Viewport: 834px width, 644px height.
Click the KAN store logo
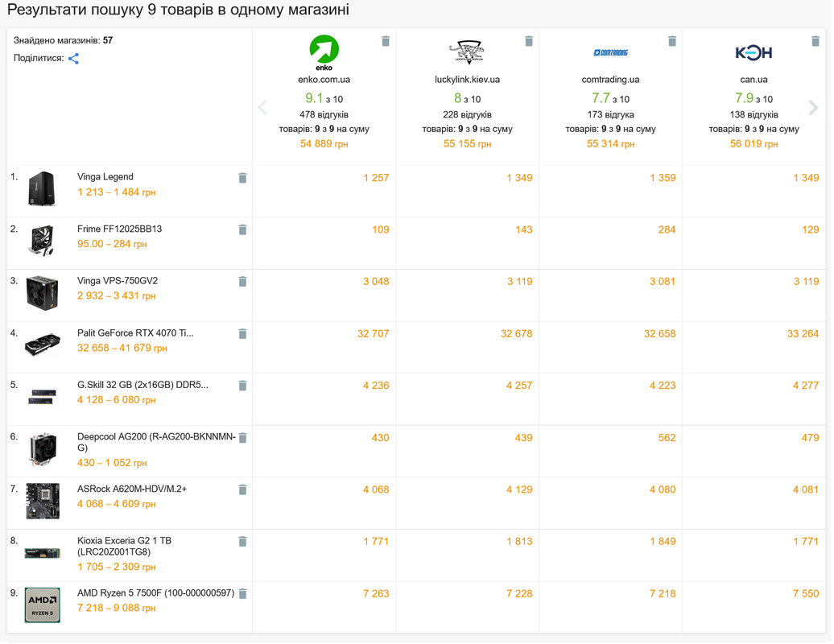(x=753, y=52)
